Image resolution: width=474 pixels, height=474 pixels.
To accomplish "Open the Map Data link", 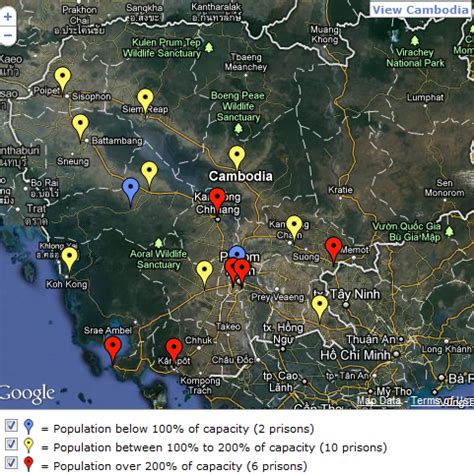I will click(378, 400).
